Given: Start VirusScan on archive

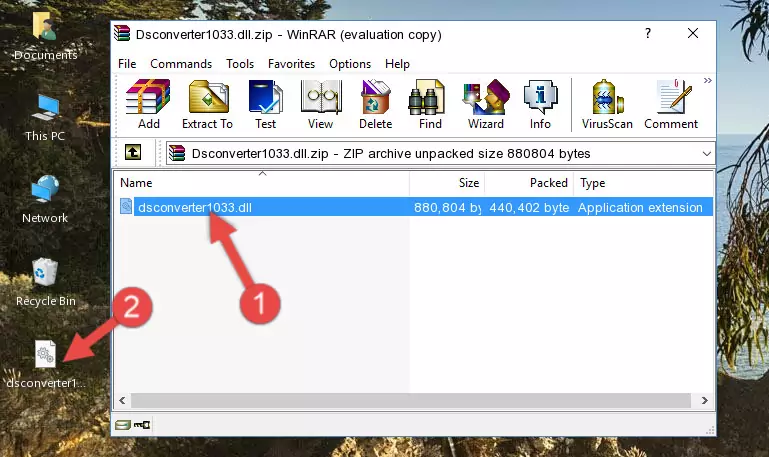Looking at the screenshot, I should [x=607, y=104].
